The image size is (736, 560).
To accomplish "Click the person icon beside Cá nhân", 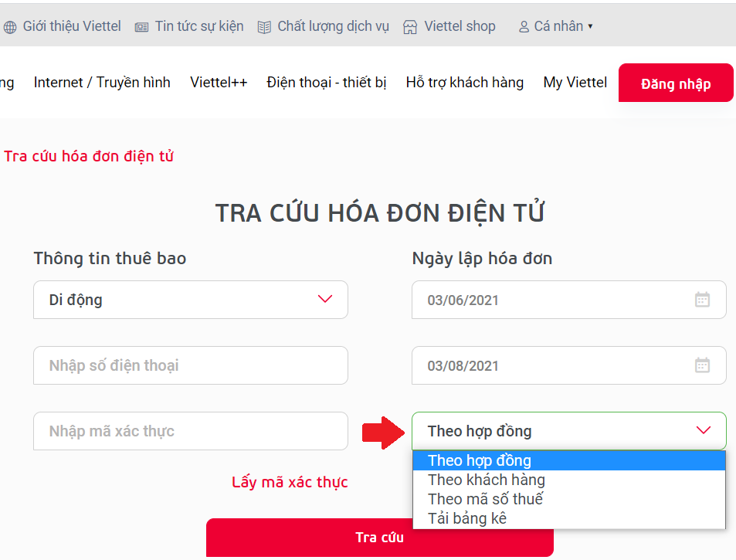I will [524, 25].
